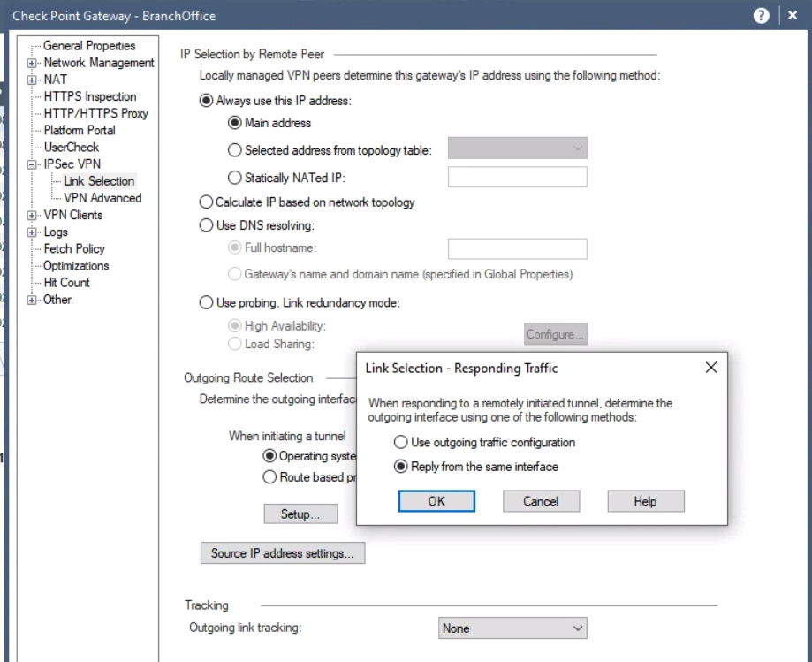The image size is (812, 662).
Task: Open HTTPS Inspection settings page
Action: click(x=89, y=96)
